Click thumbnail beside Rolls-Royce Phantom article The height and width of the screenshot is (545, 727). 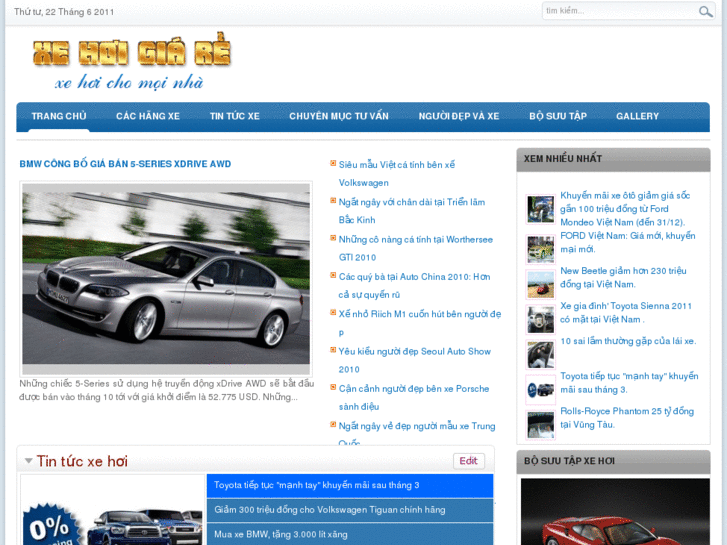pos(541,424)
